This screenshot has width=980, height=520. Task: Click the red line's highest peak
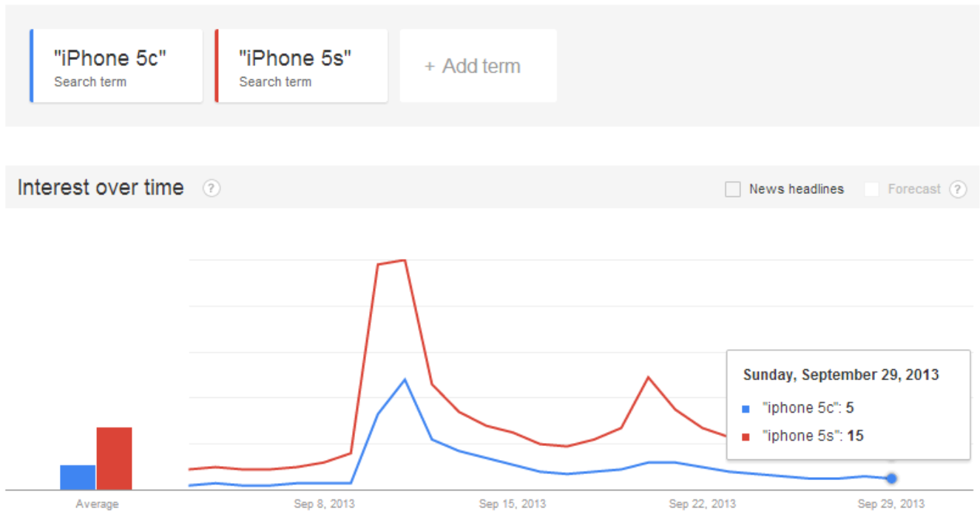(x=404, y=260)
